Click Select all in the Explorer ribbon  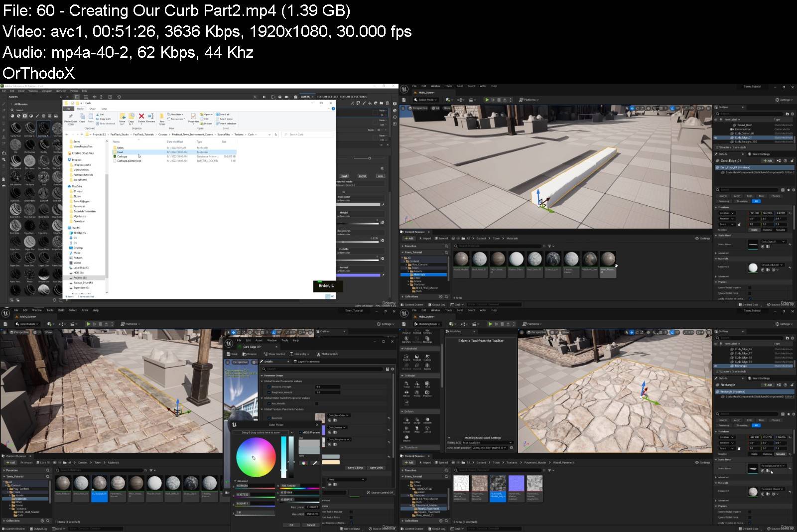click(223, 114)
